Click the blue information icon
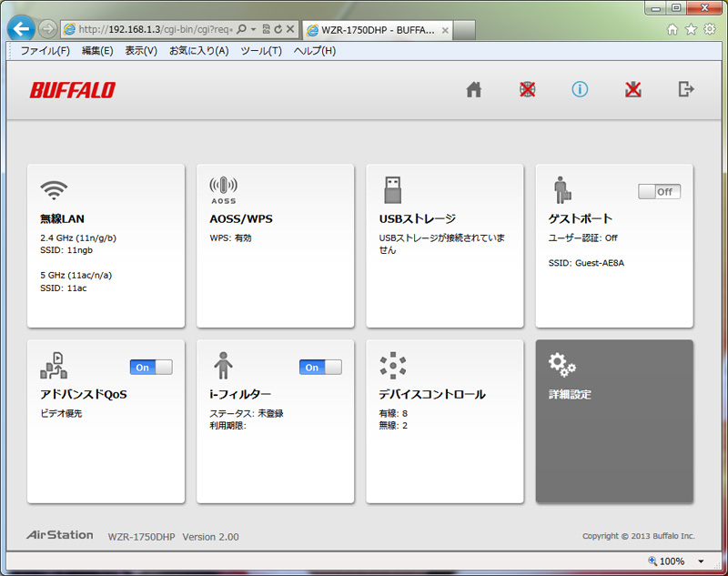 point(580,89)
